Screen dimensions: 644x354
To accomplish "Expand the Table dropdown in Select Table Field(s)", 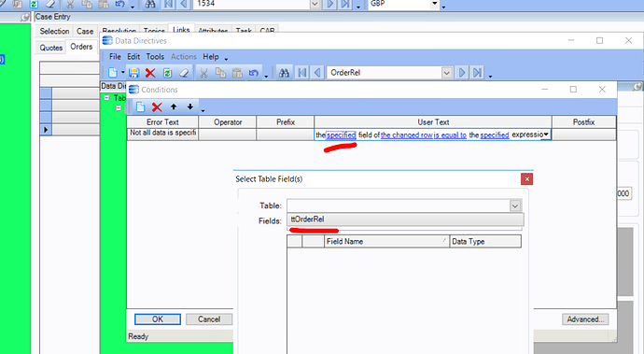I will click(515, 205).
